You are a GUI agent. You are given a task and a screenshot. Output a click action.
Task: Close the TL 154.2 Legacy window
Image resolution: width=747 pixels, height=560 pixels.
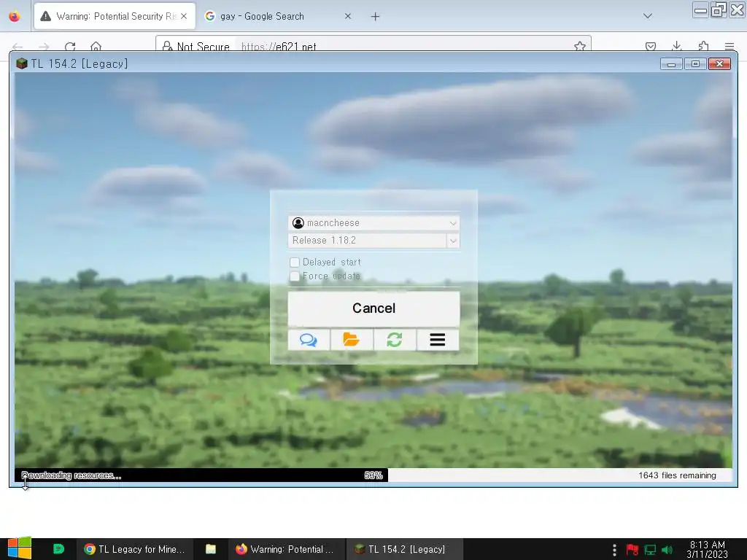[719, 64]
